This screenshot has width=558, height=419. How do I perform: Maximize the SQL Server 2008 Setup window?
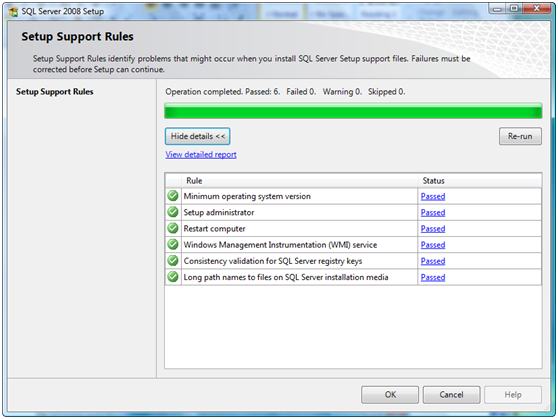(x=514, y=9)
